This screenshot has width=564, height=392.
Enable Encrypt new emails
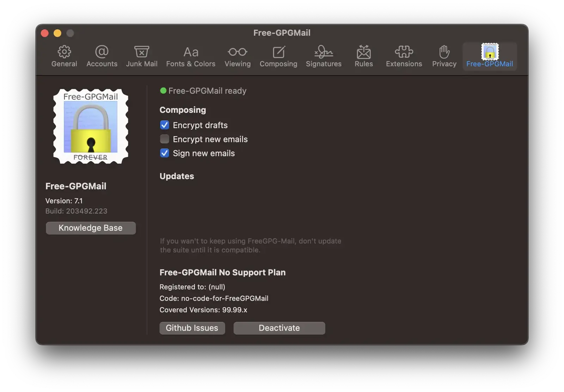[x=164, y=139]
